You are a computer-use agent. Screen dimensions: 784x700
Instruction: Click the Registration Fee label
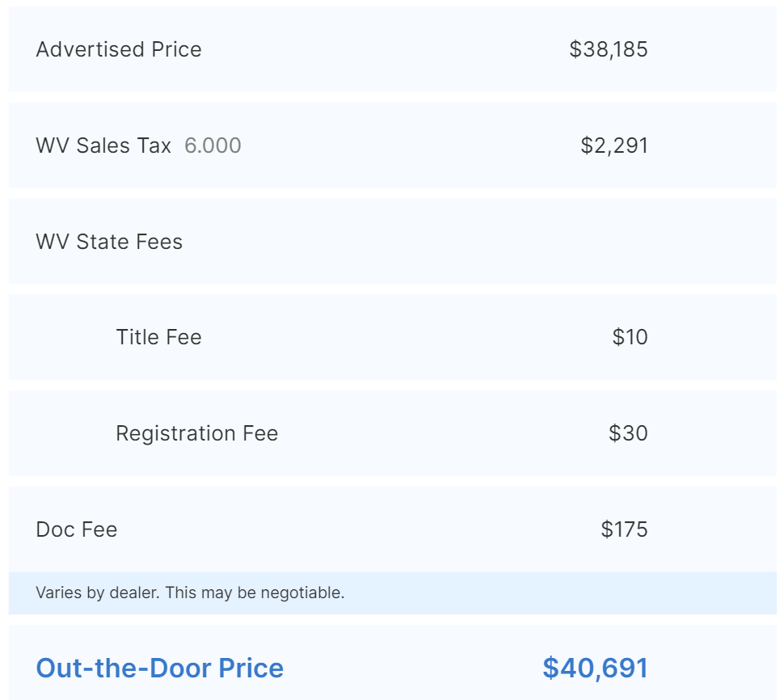[x=196, y=433]
